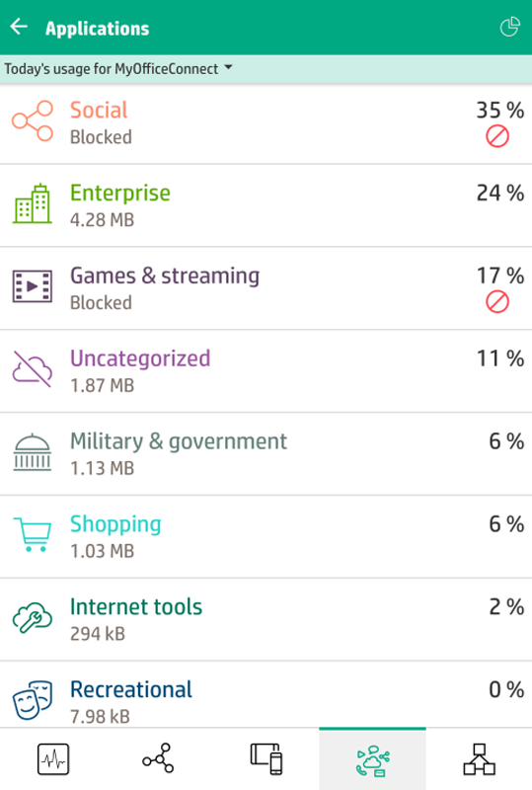Open the connected devices tab
This screenshot has height=790, width=532.
[x=266, y=758]
